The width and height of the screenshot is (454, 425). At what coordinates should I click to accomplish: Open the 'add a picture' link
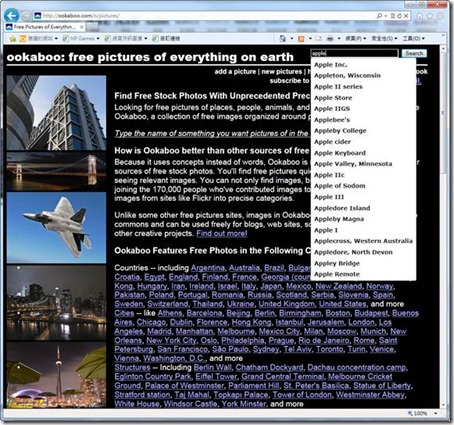[x=235, y=71]
